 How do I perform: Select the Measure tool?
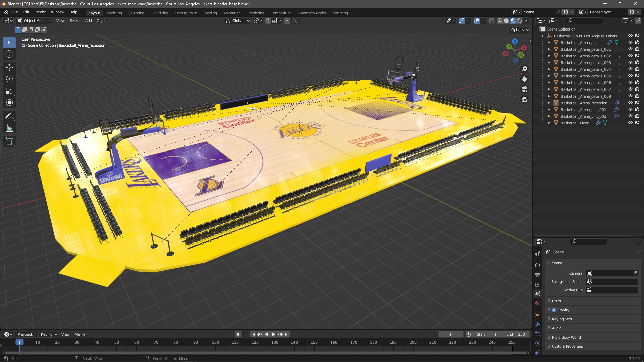click(9, 128)
